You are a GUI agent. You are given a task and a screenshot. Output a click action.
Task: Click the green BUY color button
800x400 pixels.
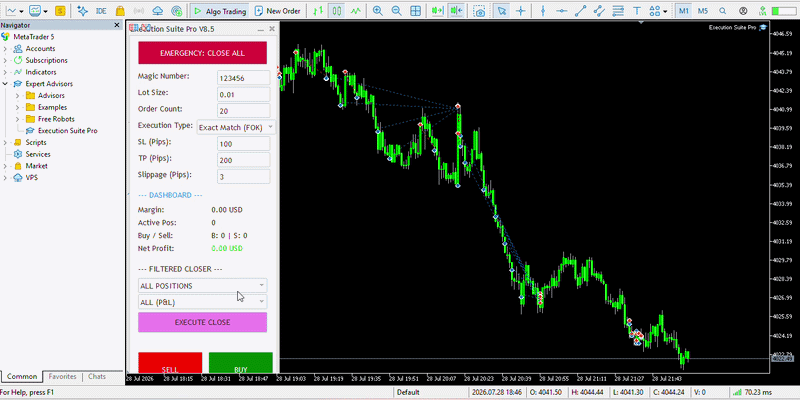pos(241,363)
